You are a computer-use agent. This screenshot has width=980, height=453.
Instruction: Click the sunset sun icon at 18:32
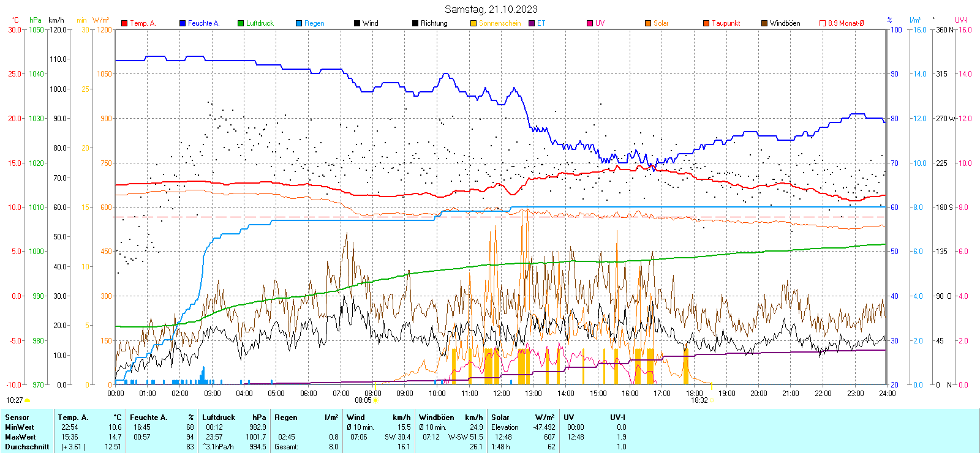(x=712, y=400)
